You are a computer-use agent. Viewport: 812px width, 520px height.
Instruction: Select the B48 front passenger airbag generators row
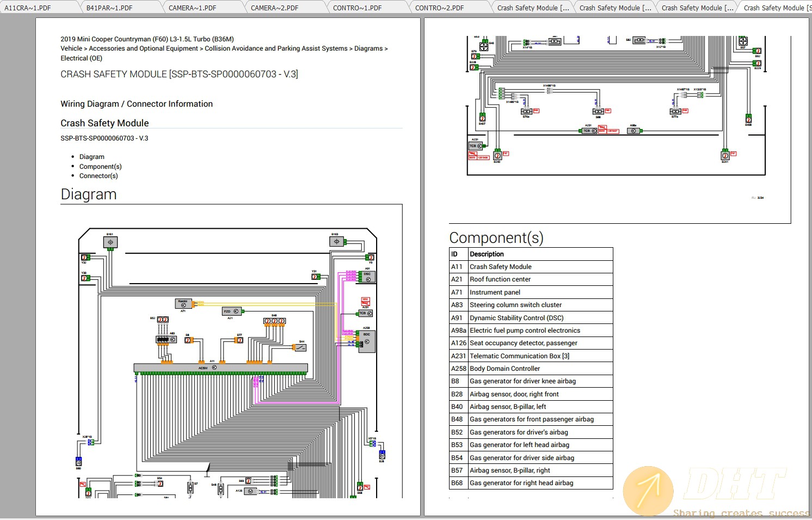coord(531,419)
